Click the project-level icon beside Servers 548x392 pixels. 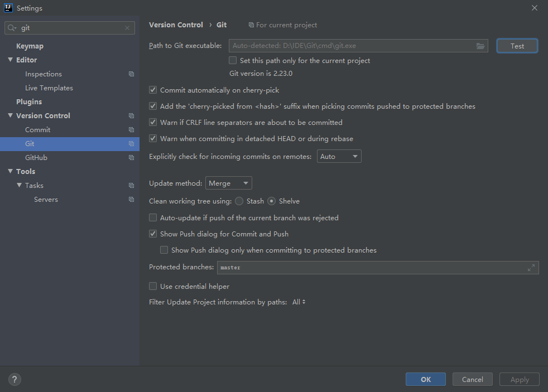(x=131, y=200)
